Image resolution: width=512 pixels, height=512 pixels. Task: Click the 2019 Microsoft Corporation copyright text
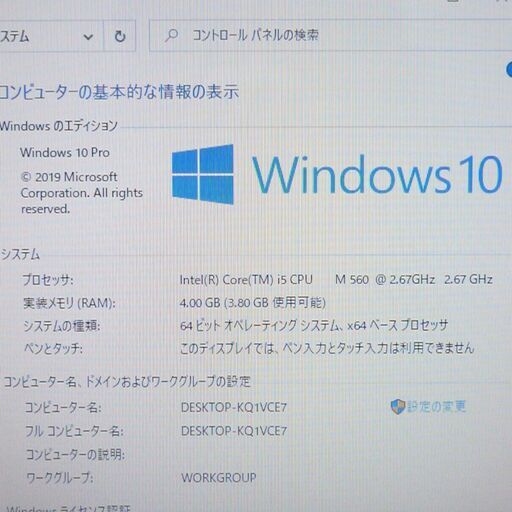82,193
